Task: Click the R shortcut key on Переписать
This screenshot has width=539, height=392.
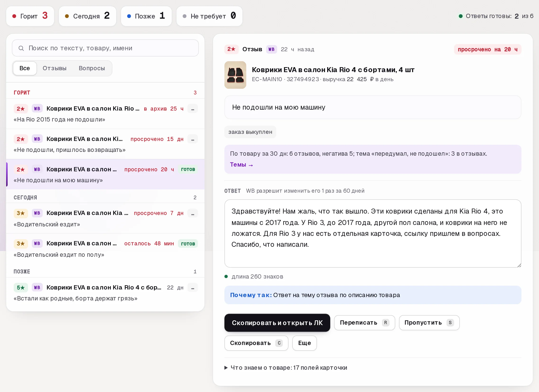Action: [386, 322]
